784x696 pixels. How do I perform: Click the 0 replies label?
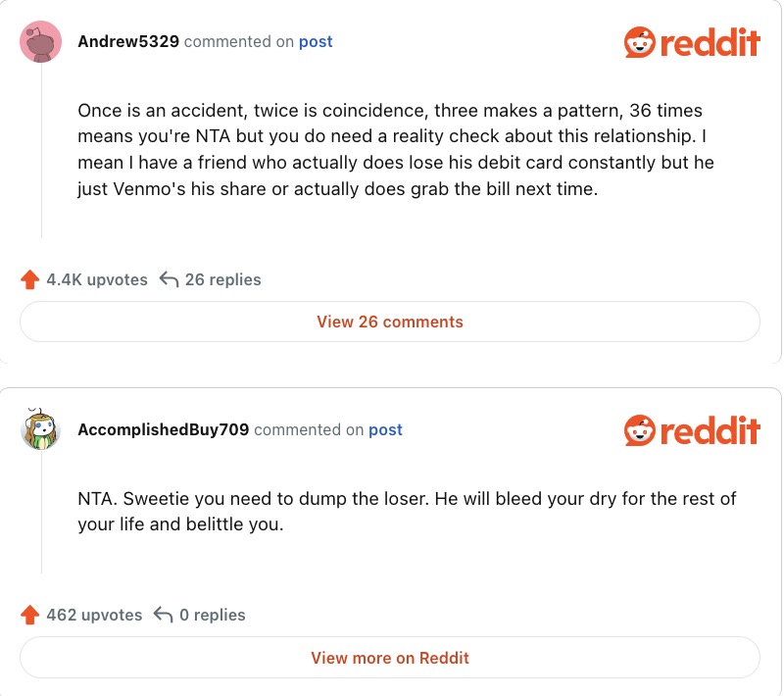(212, 616)
